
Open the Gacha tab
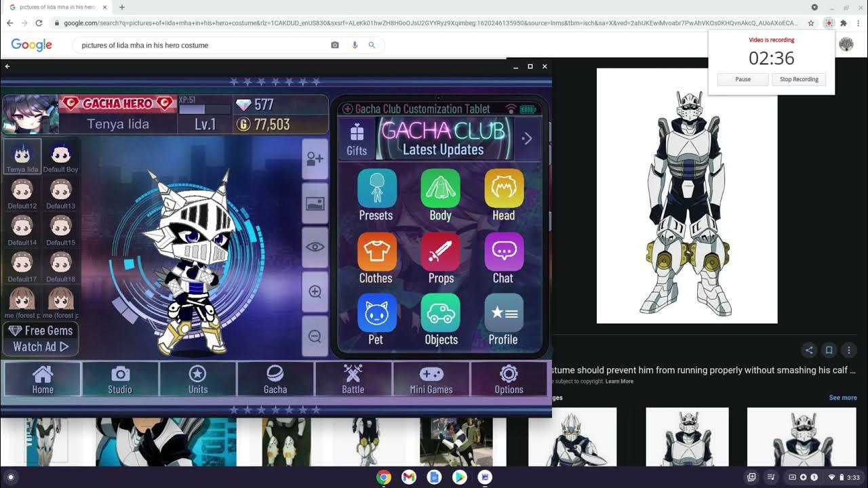[x=275, y=379]
